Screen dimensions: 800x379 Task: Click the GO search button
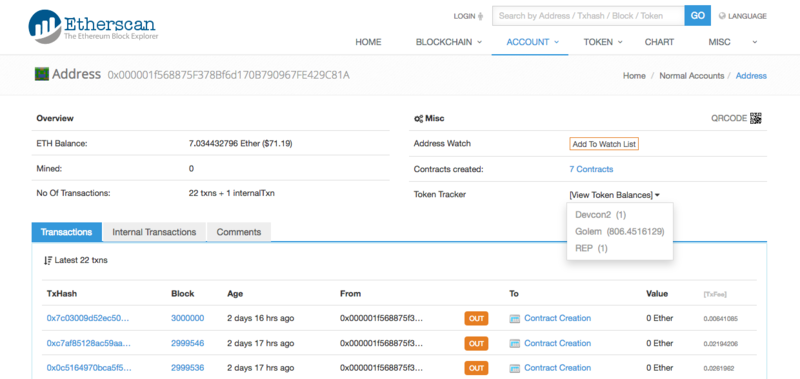pyautogui.click(x=697, y=16)
